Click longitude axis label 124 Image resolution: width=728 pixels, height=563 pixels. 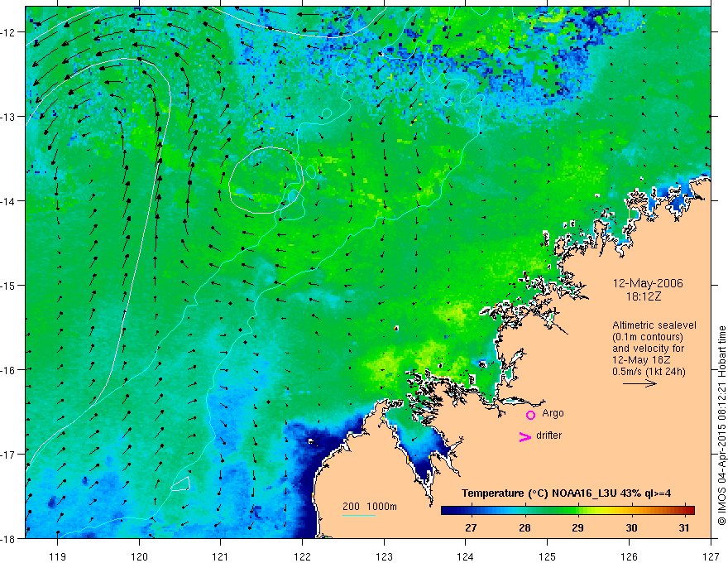coord(465,556)
